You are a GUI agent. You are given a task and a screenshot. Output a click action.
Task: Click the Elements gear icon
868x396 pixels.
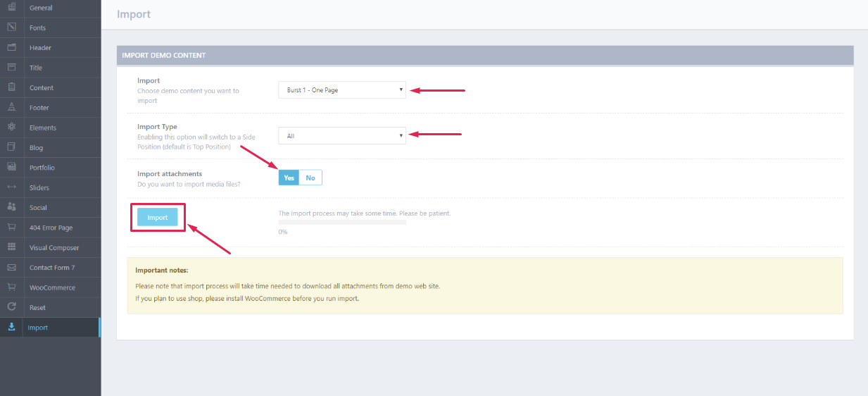pyautogui.click(x=11, y=128)
